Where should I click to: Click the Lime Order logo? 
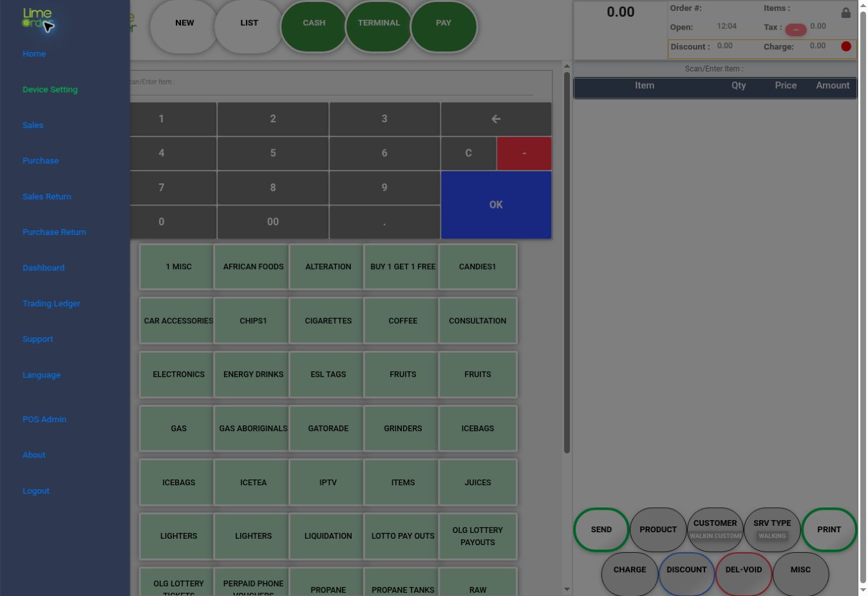pyautogui.click(x=37, y=18)
